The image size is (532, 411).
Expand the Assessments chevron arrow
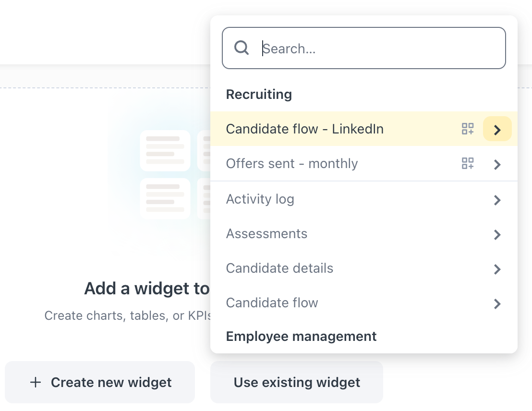point(497,234)
